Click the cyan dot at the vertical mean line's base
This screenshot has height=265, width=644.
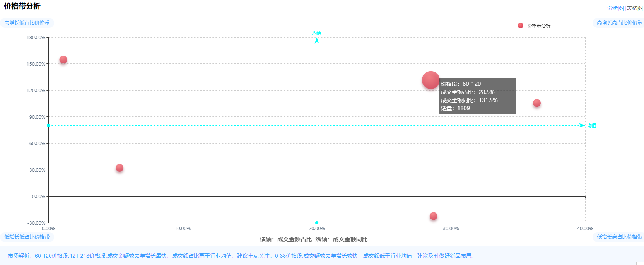click(317, 223)
